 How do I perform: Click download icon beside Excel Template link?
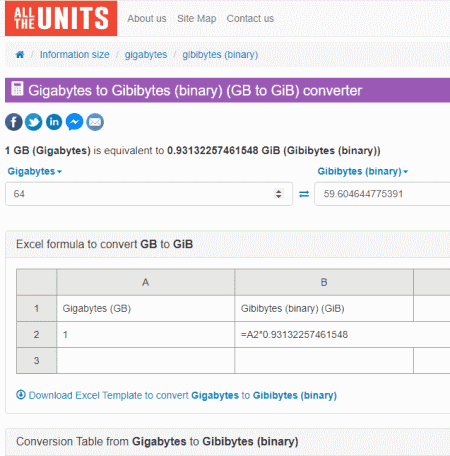coord(21,395)
